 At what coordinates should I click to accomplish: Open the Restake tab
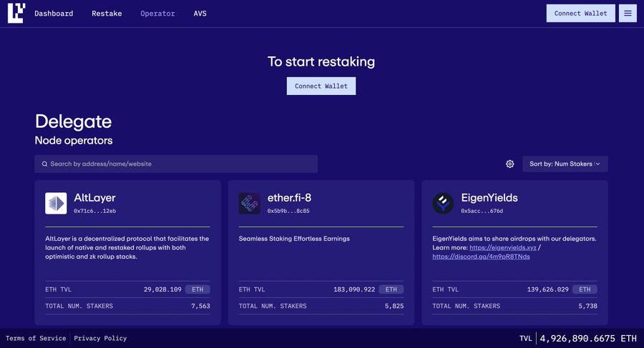[x=107, y=14]
